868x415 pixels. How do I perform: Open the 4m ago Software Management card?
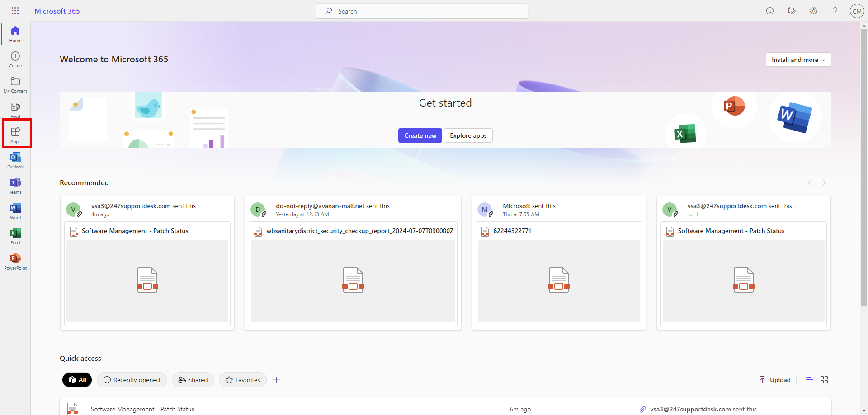pos(147,263)
